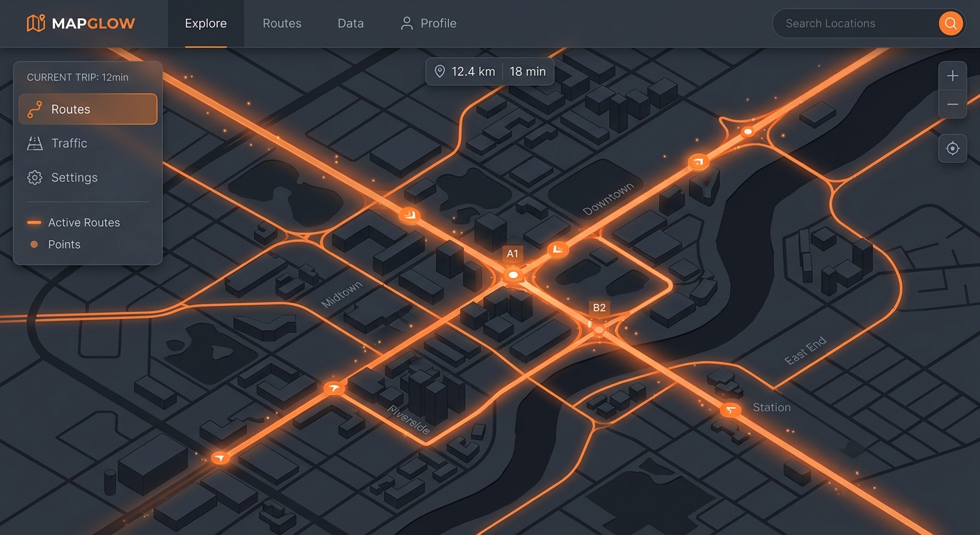Click the turn marker northeast of Downtown
The height and width of the screenshot is (535, 980).
pos(698,162)
